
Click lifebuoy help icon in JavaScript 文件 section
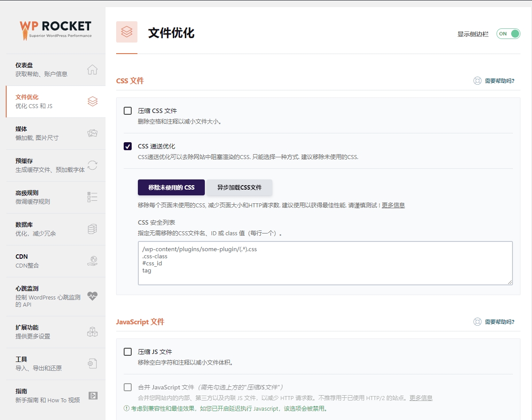pos(477,322)
